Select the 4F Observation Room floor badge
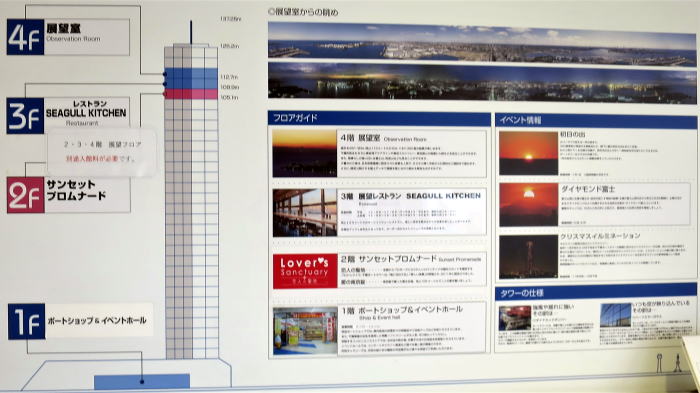 25,37
